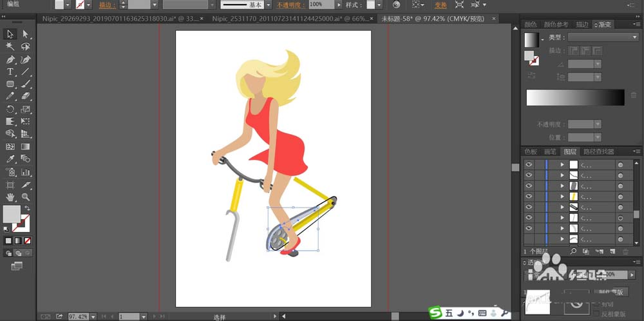Image resolution: width=644 pixels, height=321 pixels.
Task: Select the Zoom magnifier tool
Action: point(26,197)
